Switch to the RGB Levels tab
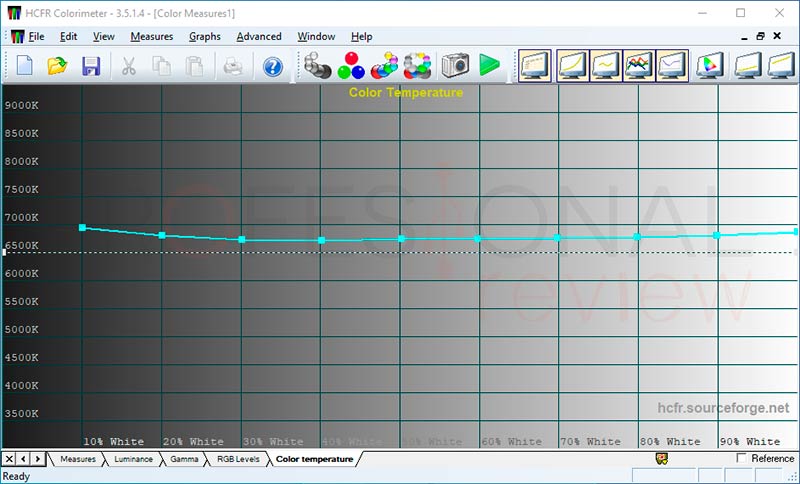Viewport: 800px width, 484px height. click(238, 459)
